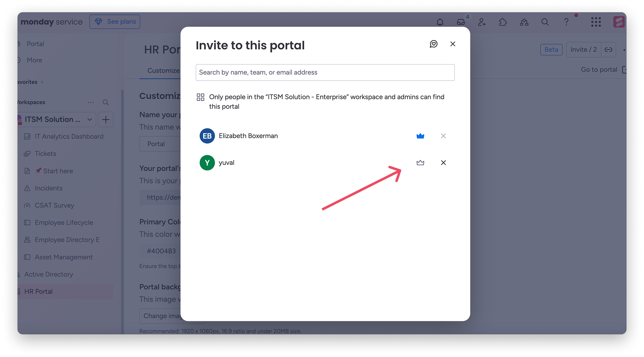Open workspaces three-dot options
The image size is (644, 357).
tap(91, 102)
